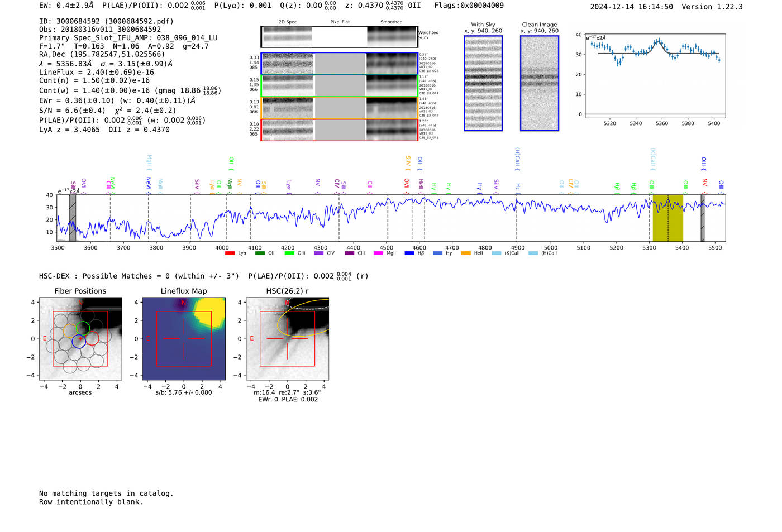
Task: Click the Lineflux Map image
Action: (x=184, y=339)
